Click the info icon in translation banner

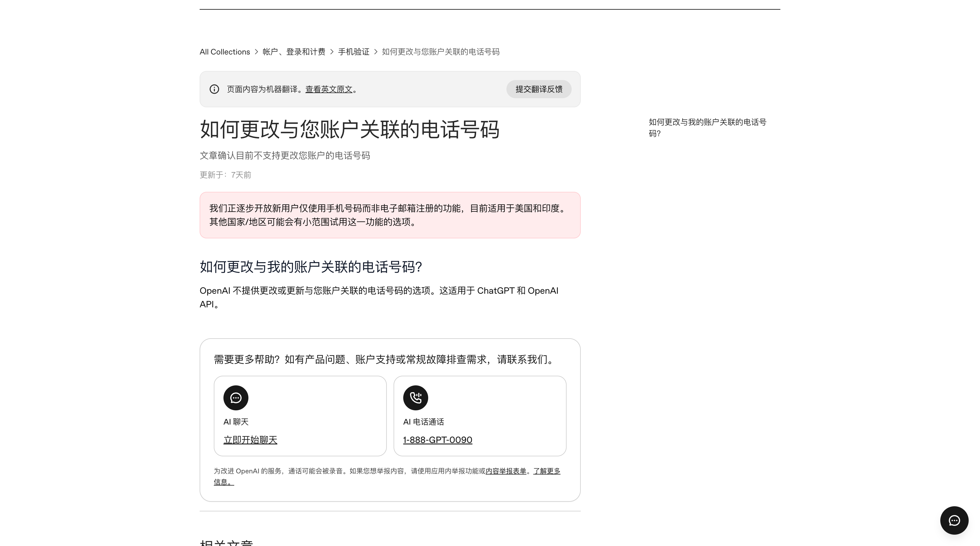point(214,89)
